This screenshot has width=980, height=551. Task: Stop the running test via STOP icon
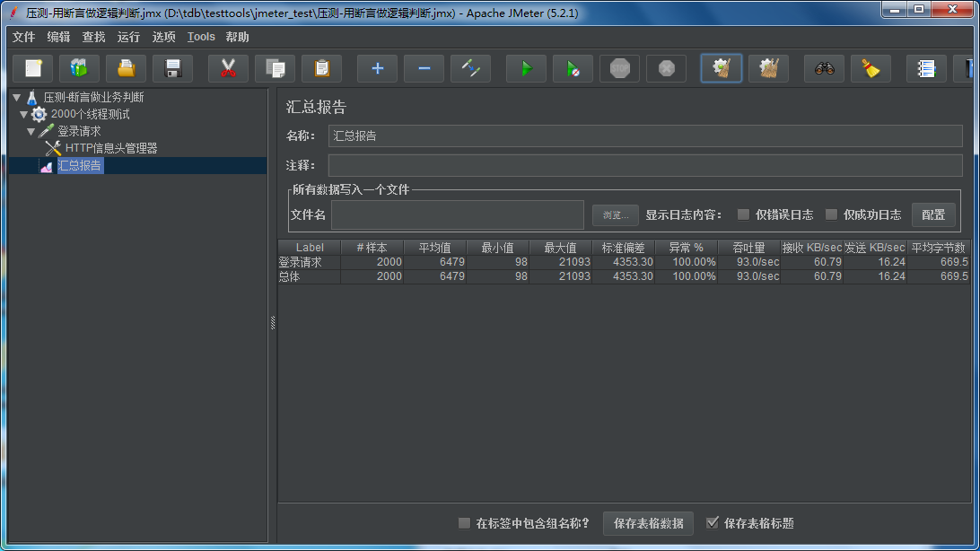point(619,68)
